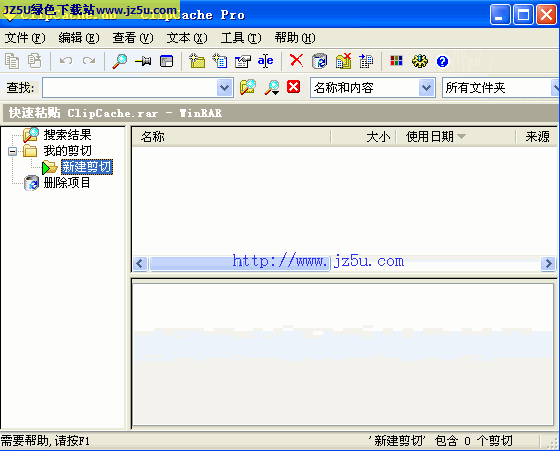Viewport: 560px width, 451px height.
Task: Open the gear options icon
Action: click(x=420, y=61)
